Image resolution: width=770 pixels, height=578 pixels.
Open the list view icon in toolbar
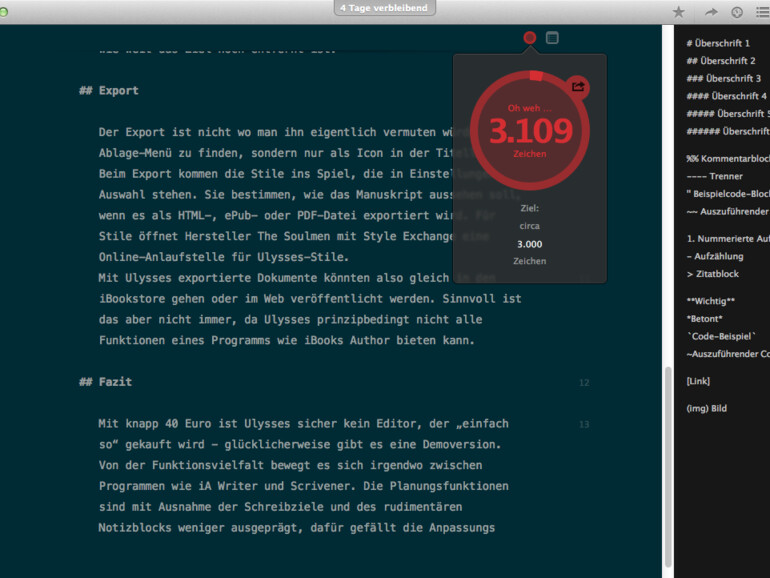763,12
